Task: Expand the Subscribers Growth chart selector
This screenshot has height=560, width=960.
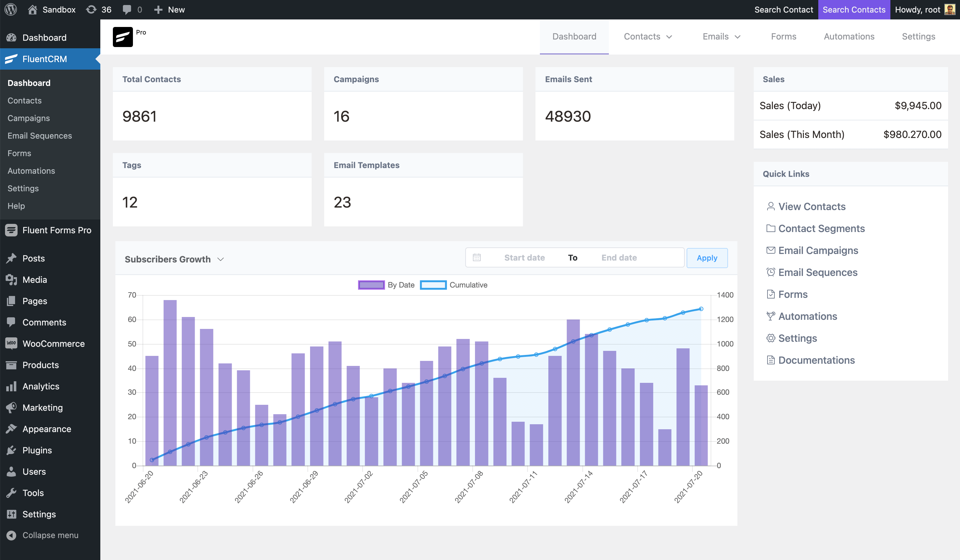Action: point(174,259)
